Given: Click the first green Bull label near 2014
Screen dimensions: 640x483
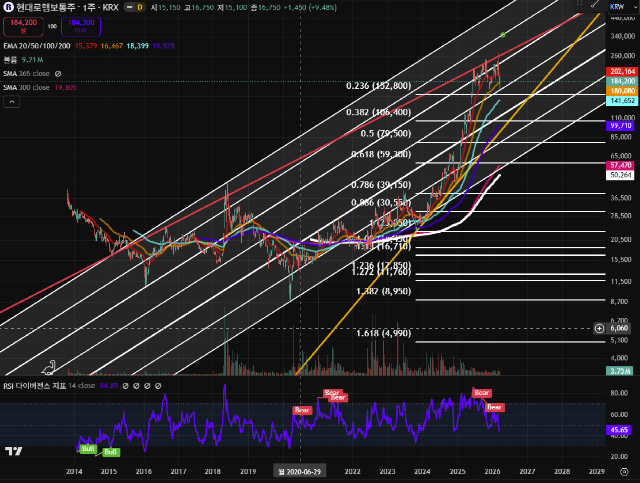Looking at the screenshot, I should tap(88, 449).
